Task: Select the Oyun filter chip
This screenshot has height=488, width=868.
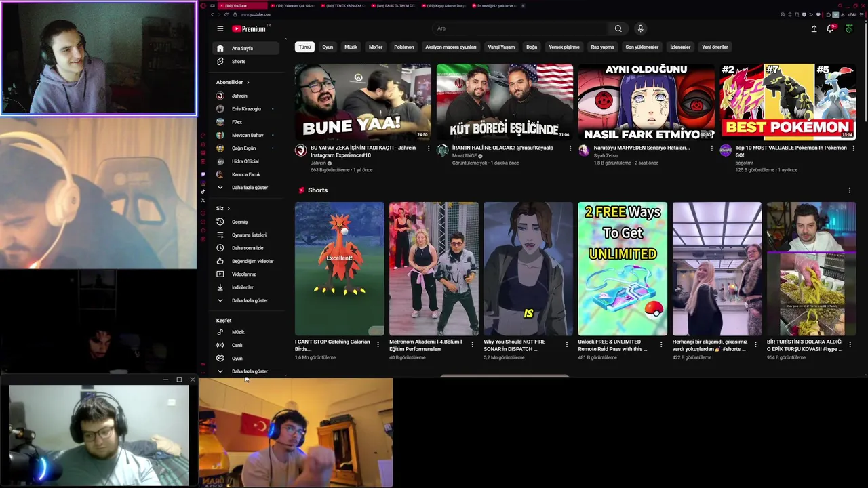Action: (x=328, y=47)
